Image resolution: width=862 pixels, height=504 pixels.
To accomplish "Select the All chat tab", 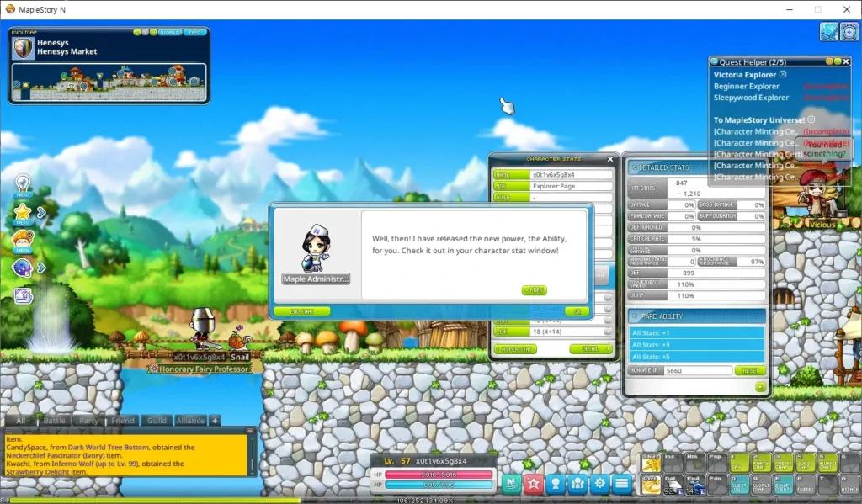I will [20, 421].
